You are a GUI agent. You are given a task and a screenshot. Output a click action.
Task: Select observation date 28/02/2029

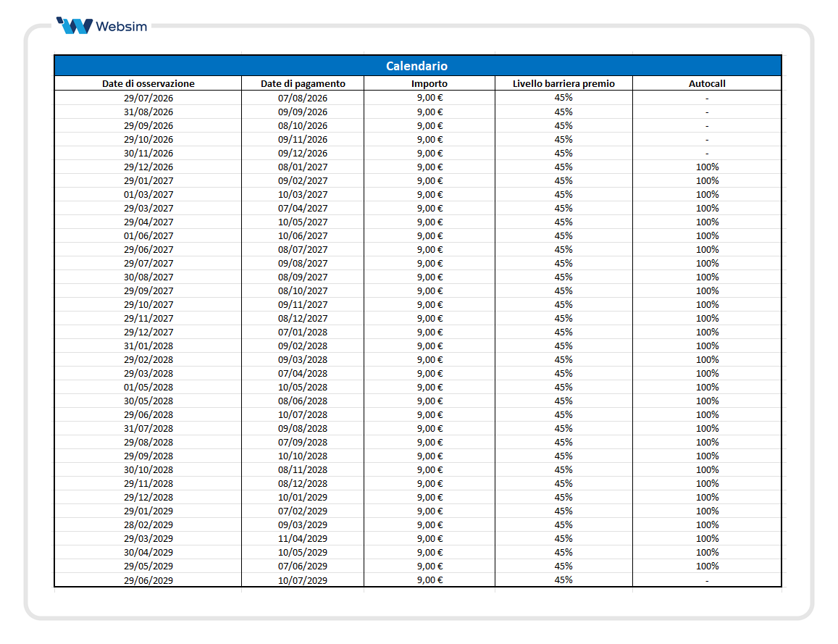pyautogui.click(x=148, y=524)
